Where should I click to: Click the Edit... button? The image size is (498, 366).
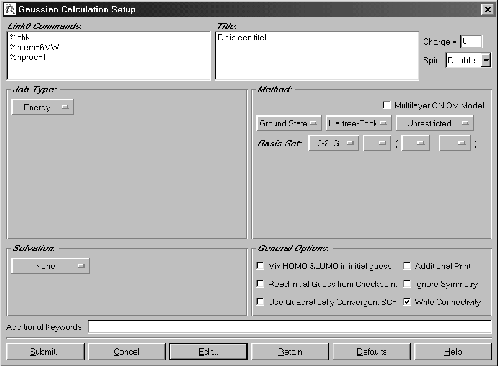208,352
